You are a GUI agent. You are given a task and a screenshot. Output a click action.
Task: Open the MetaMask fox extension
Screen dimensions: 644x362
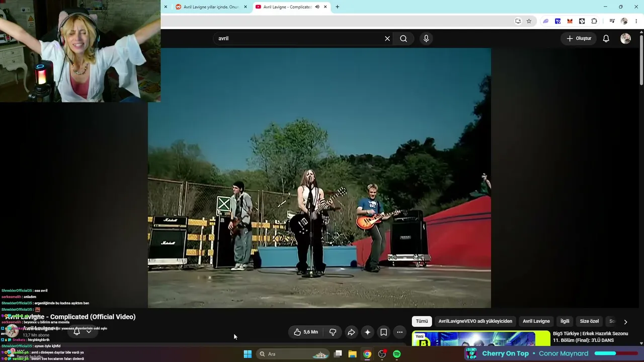point(570,21)
